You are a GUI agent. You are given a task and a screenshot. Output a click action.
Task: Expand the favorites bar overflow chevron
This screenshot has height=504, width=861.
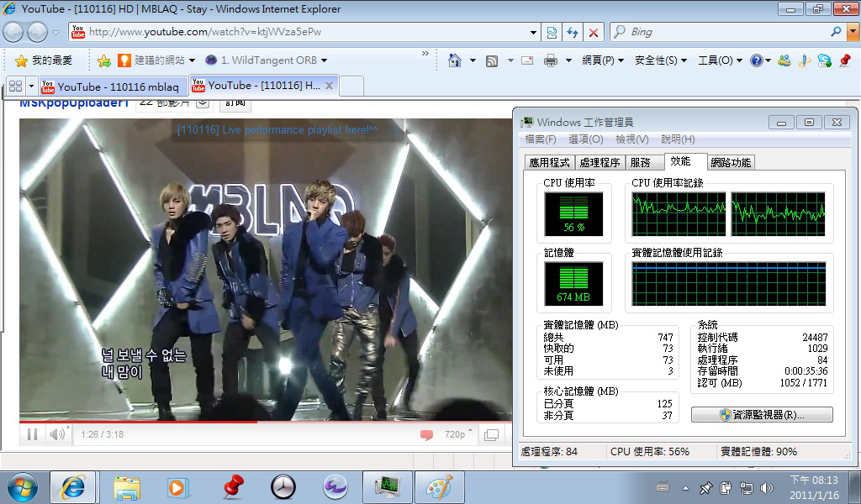[425, 54]
